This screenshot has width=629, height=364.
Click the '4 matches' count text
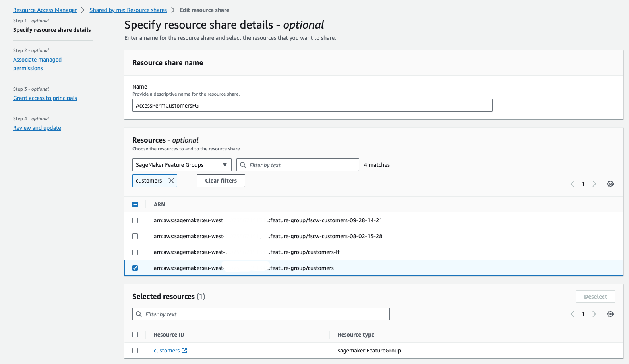[x=377, y=165]
